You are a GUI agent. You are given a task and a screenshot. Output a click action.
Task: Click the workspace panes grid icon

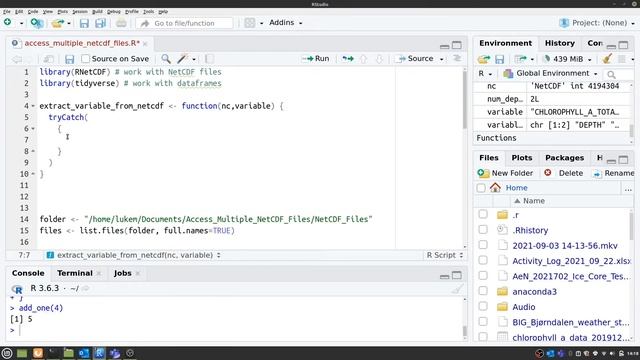pyautogui.click(x=250, y=23)
